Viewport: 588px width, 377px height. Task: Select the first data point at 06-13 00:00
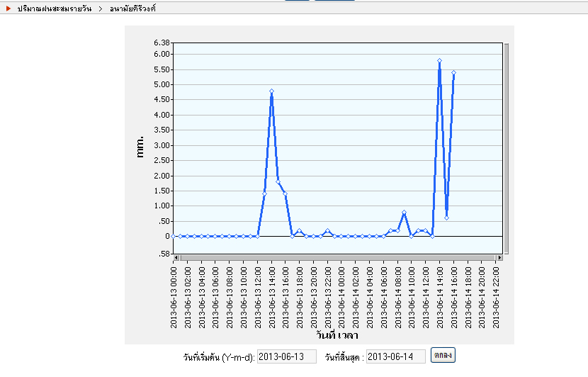click(x=174, y=236)
